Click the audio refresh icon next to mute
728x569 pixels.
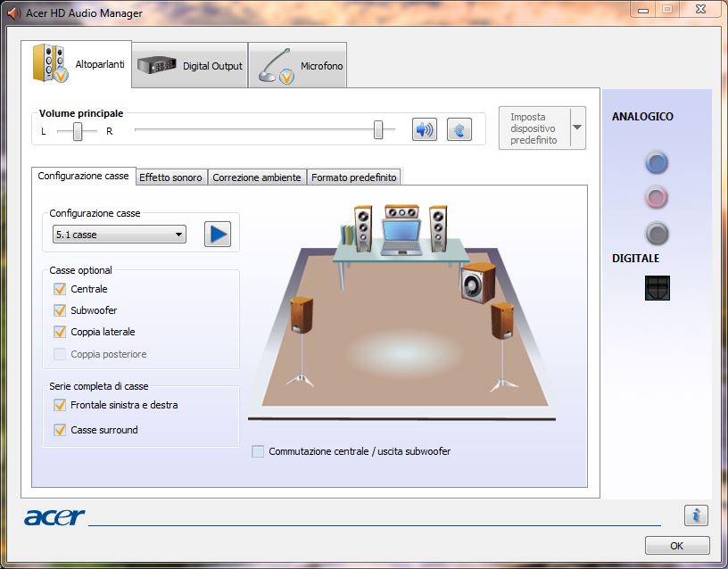click(x=459, y=129)
